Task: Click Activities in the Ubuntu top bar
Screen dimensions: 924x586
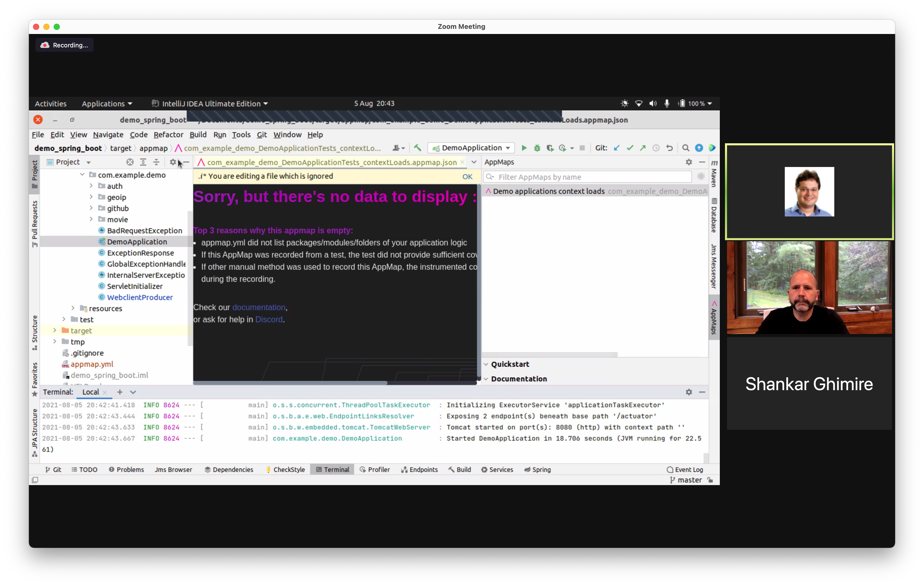Action: pos(51,104)
